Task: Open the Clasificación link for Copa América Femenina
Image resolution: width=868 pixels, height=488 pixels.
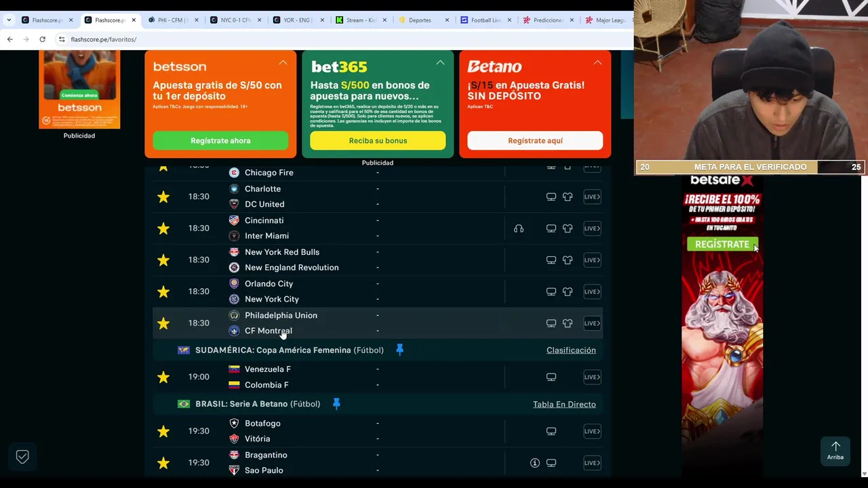Action: click(571, 350)
